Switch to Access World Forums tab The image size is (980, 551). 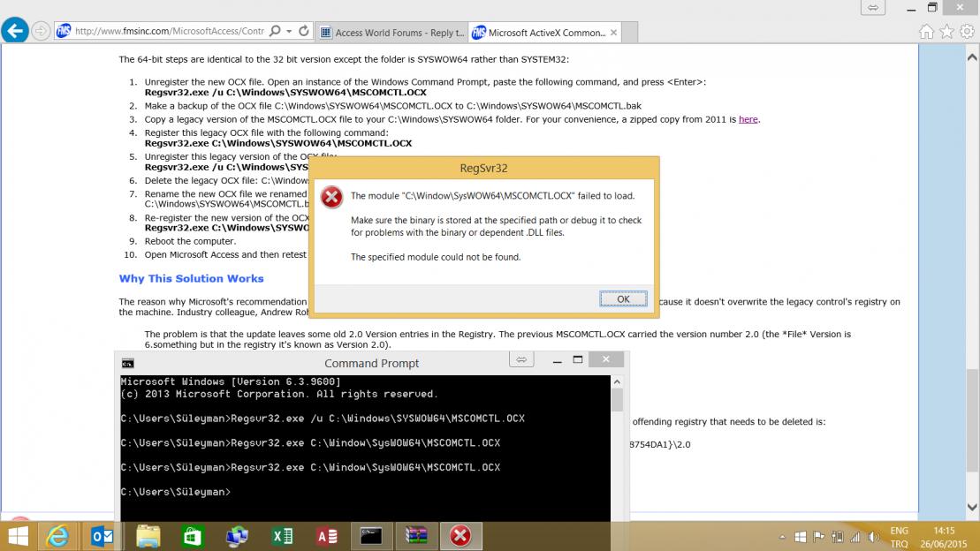click(391, 33)
